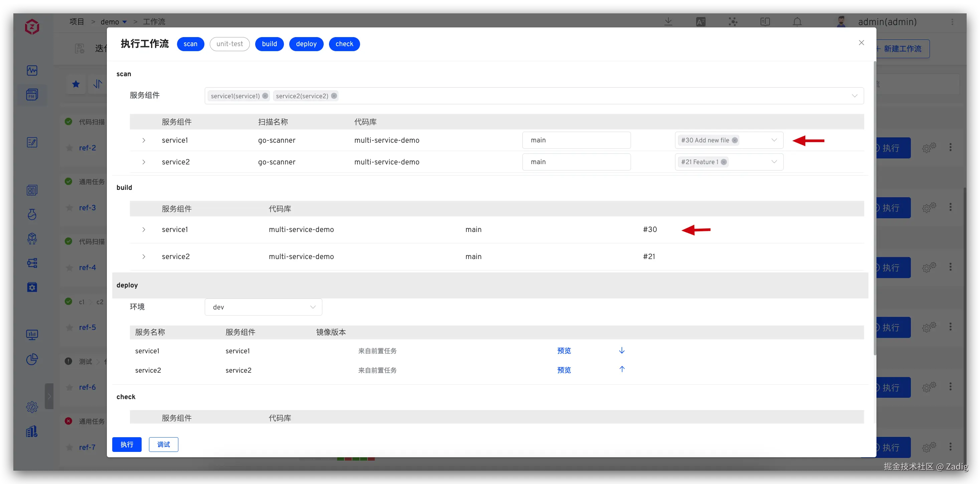Remove the #21 Feature 1 tag

point(723,162)
